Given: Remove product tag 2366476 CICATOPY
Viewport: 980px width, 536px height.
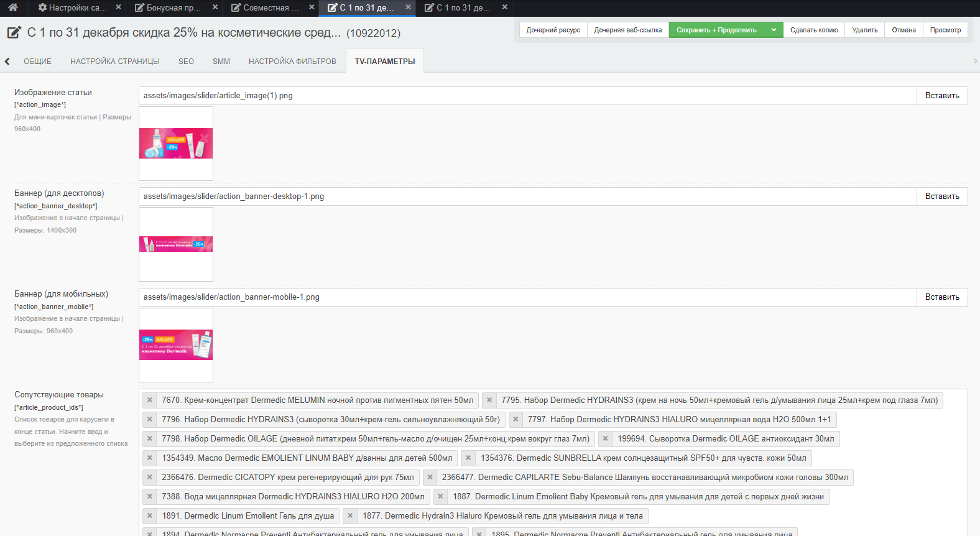Looking at the screenshot, I should tap(150, 478).
